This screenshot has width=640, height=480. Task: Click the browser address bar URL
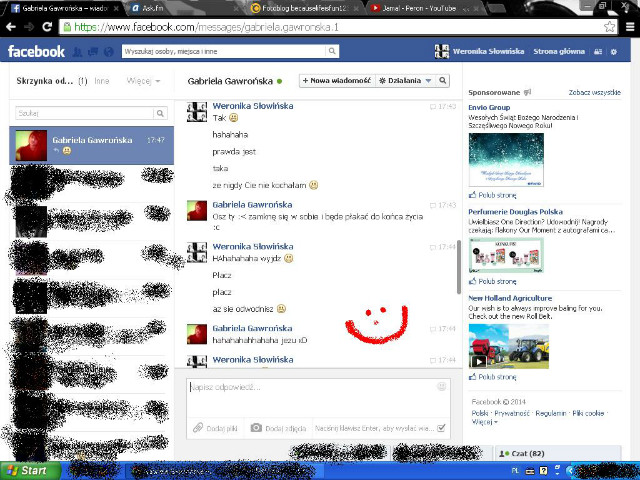207,27
